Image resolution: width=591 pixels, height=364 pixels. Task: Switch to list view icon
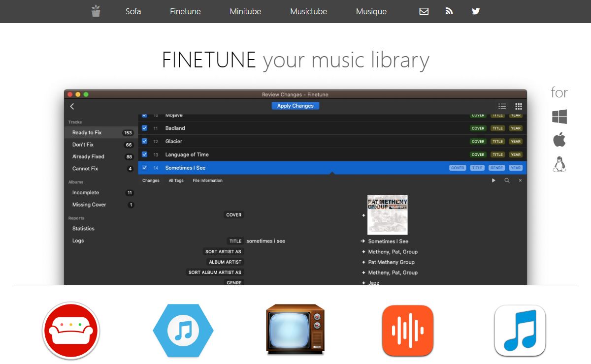502,106
